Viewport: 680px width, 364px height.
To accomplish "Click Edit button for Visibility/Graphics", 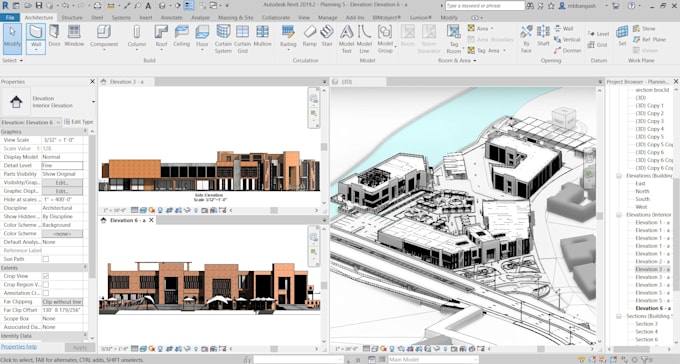I will 62,183.
